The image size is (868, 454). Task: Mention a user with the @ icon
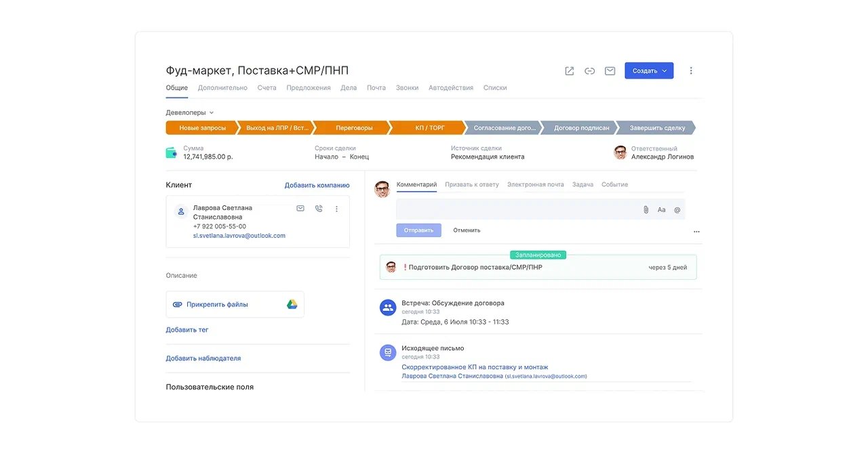pos(677,210)
